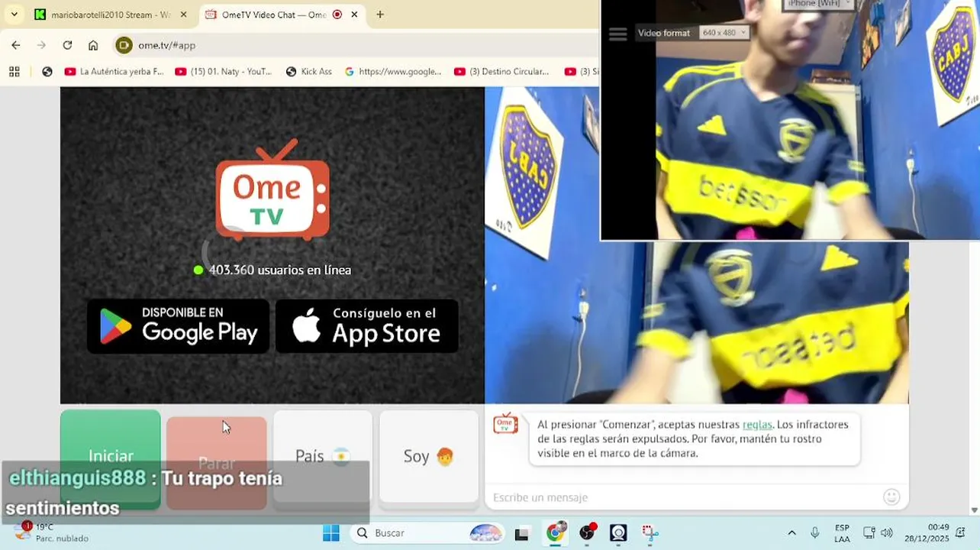The image size is (980, 550).
Task: Open the App Store download badge
Action: (367, 326)
